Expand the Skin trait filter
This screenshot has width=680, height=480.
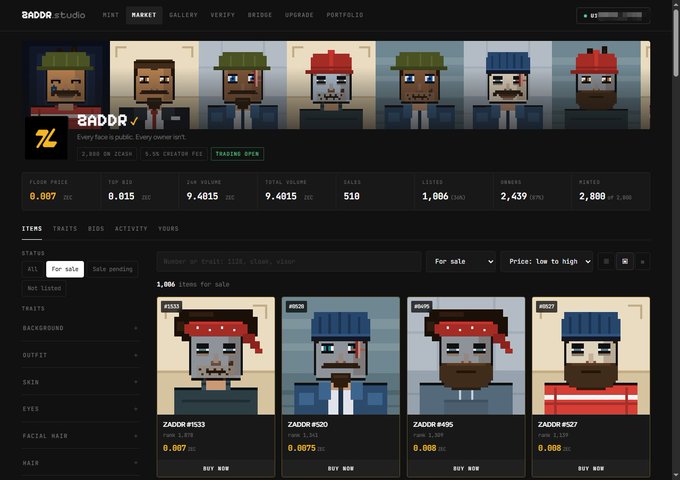80,382
